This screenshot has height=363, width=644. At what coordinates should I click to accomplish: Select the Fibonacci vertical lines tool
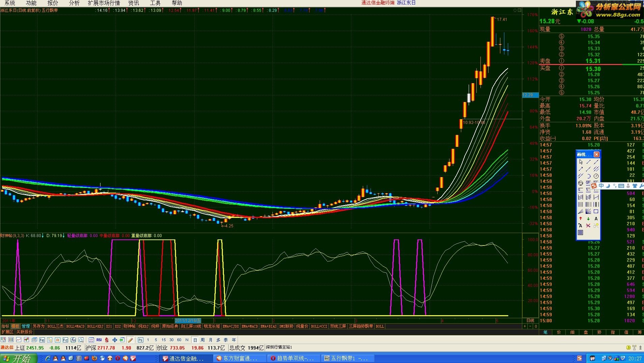click(x=588, y=204)
